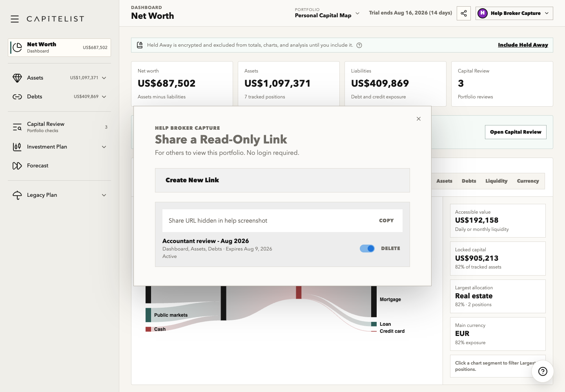Click the Public markets green chart node
Viewport: 565px width, 392px height.
point(148,315)
